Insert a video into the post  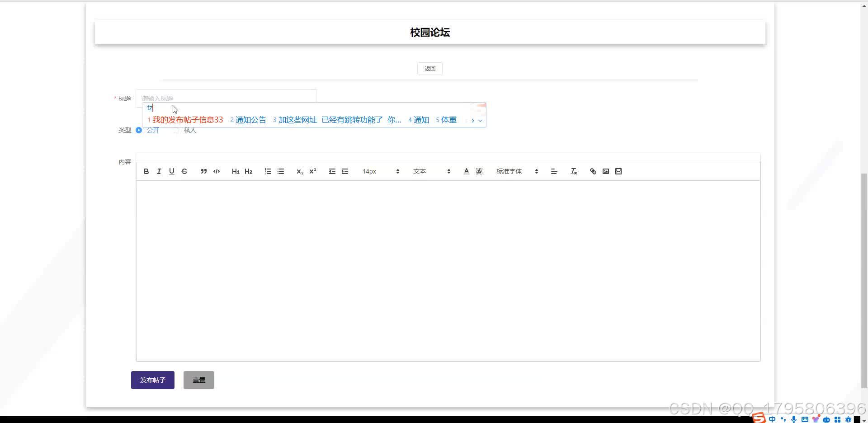tap(618, 171)
